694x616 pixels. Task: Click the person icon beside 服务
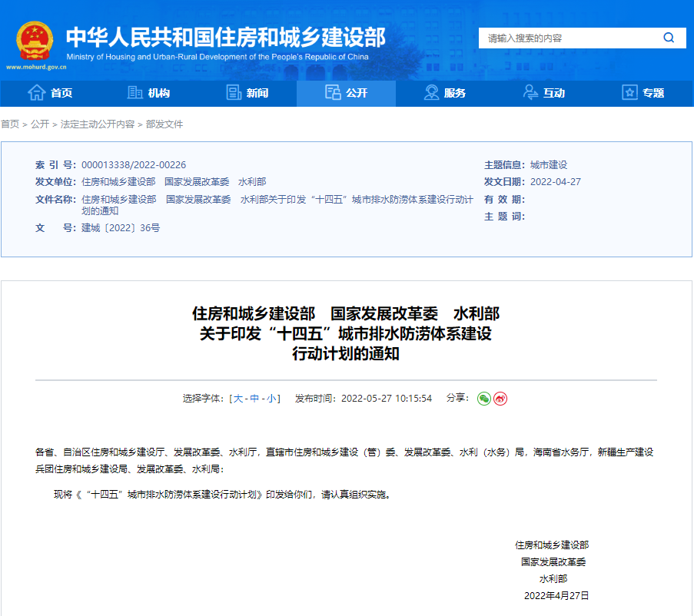tap(431, 92)
